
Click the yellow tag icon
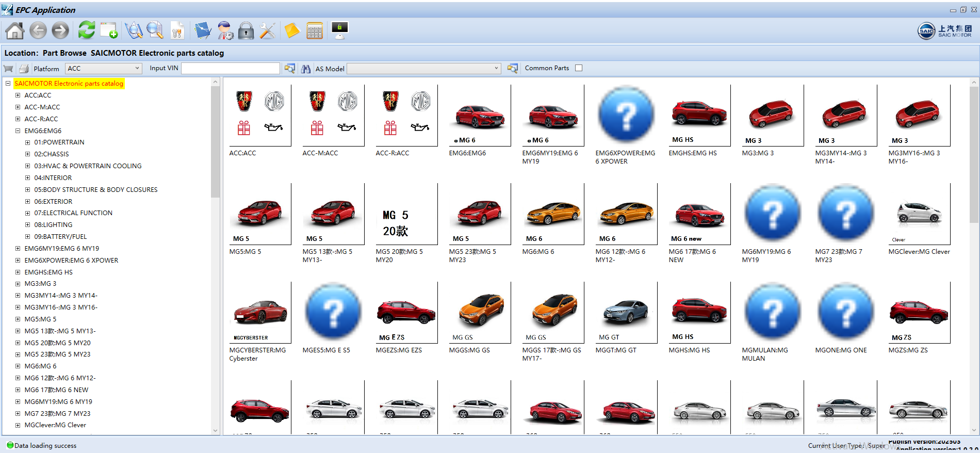tap(292, 30)
